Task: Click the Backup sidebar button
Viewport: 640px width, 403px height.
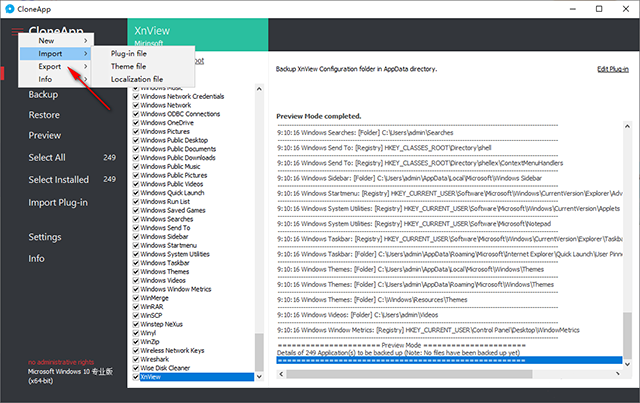Action: (x=43, y=94)
